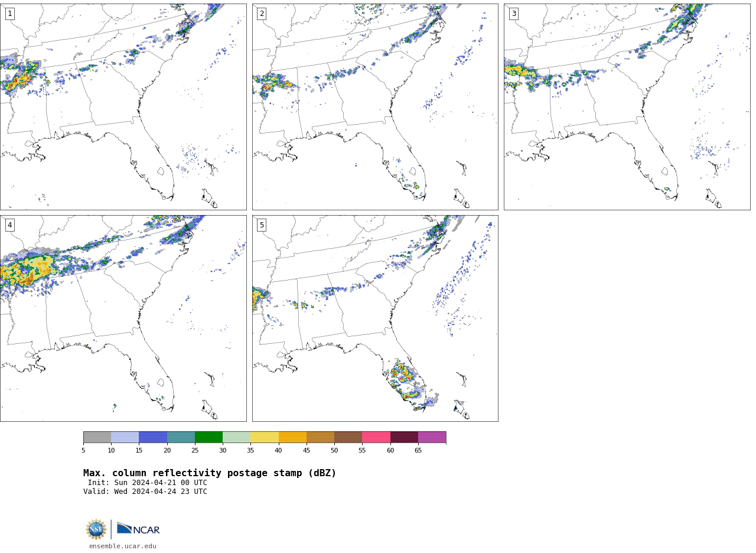This screenshot has height=553, width=756.
Task: Click the panel number label '4'
Action: [9, 225]
